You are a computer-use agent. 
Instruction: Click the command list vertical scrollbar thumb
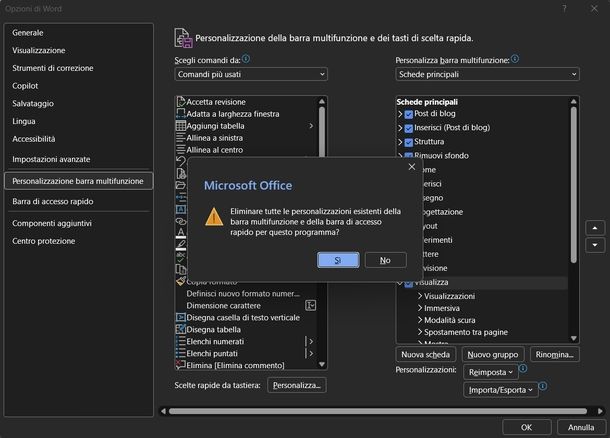pos(322,132)
